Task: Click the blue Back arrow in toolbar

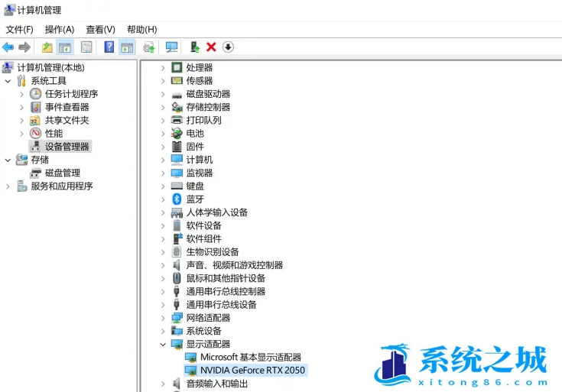Action: 8,47
